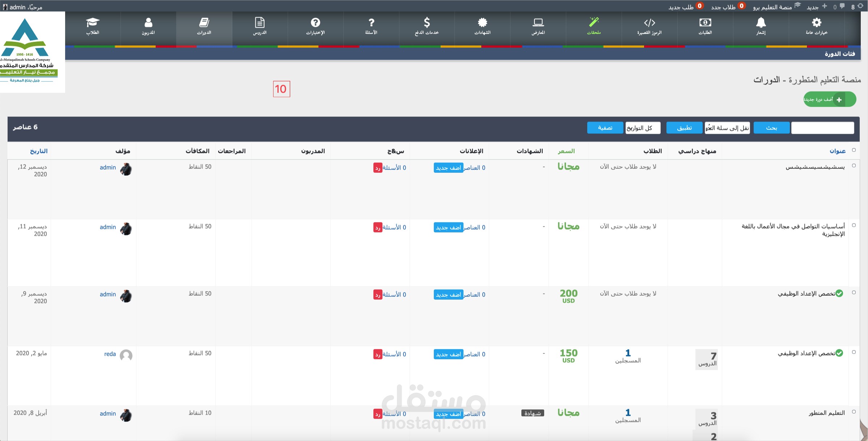Viewport: 868px width, 441px height.
Task: Open the Course Categories (فئات الدورة) submenu
Action: click(840, 54)
